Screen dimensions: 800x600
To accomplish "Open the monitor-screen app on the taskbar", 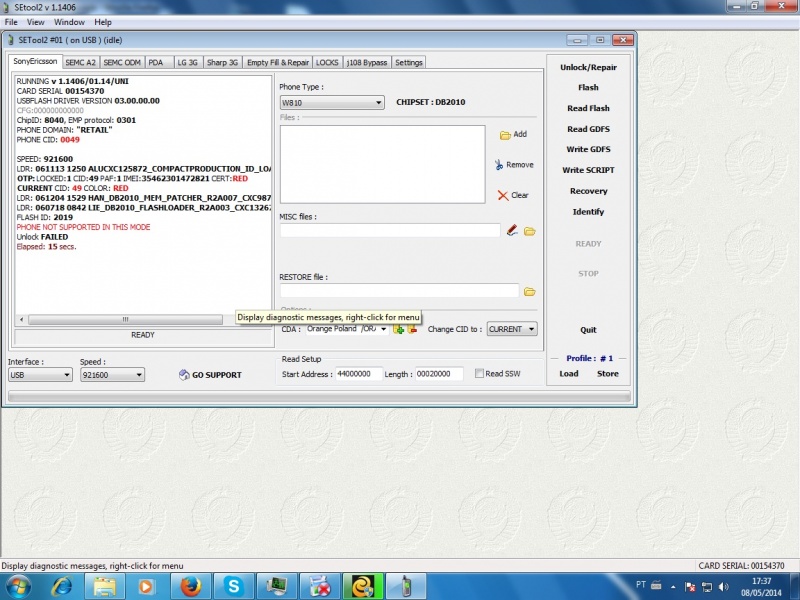I will click(276, 586).
